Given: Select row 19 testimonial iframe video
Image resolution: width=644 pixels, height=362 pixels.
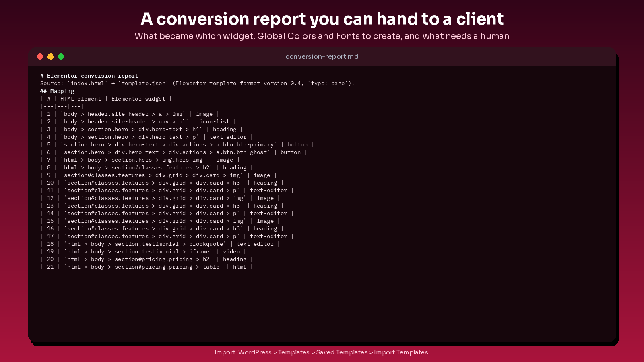Looking at the screenshot, I should point(143,251).
